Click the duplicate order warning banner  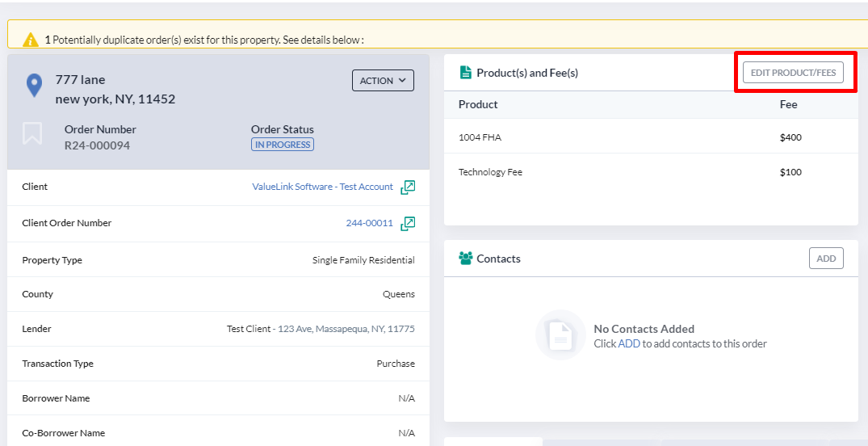pyautogui.click(x=438, y=35)
